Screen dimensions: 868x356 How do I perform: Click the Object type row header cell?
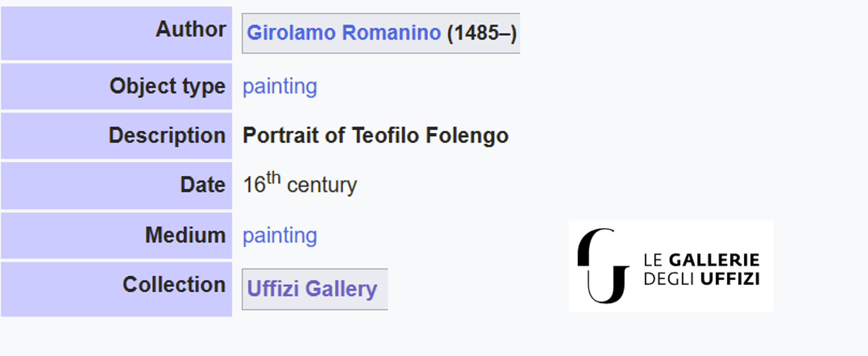coord(116,86)
